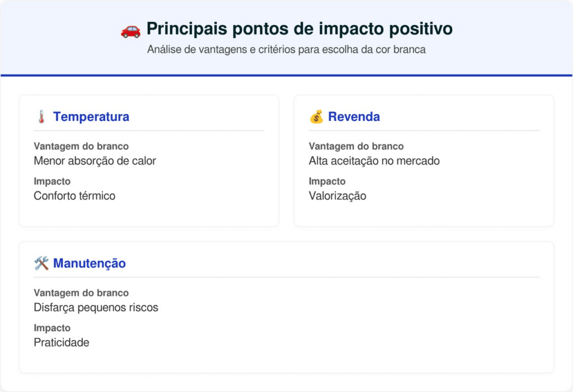Click 'Conforto térmico' impact text

coord(74,196)
